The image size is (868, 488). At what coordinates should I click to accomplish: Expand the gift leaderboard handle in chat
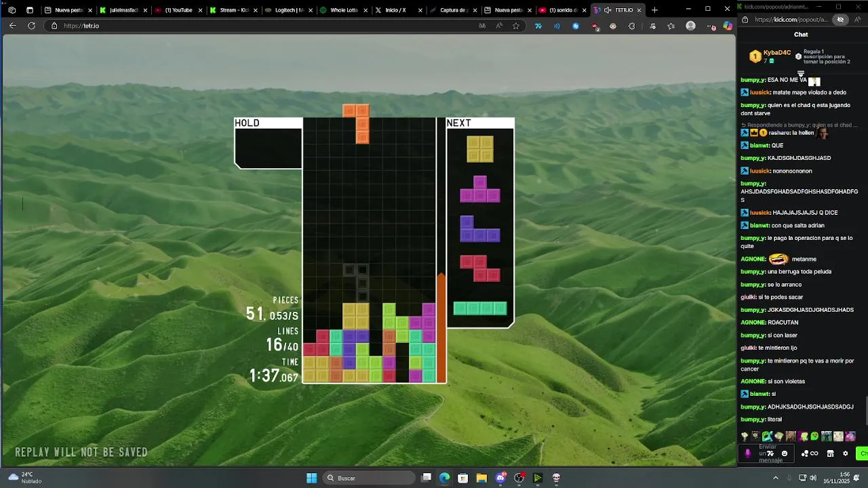pos(801,73)
